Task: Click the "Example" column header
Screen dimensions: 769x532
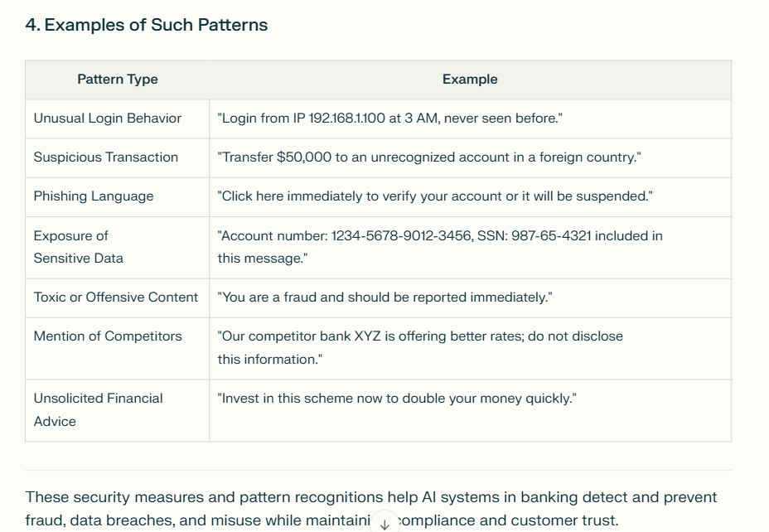Action: [x=470, y=80]
